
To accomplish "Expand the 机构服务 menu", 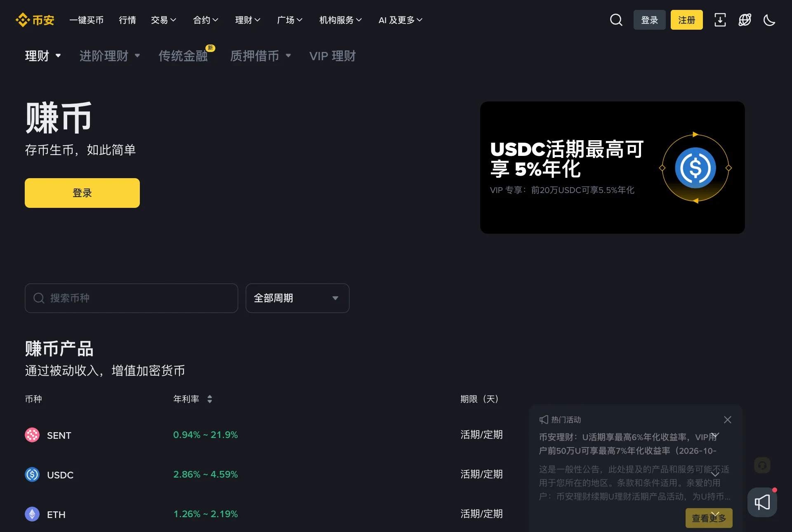I will pos(340,20).
